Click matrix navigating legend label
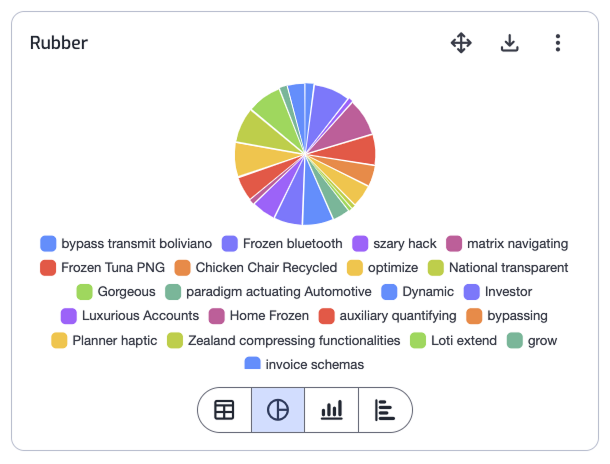The height and width of the screenshot is (464, 610). 517,244
